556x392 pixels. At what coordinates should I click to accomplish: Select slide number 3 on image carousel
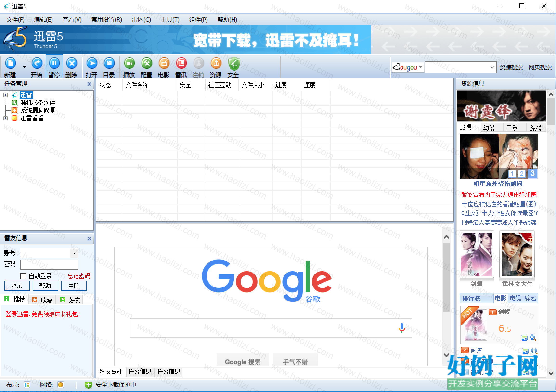tap(532, 173)
